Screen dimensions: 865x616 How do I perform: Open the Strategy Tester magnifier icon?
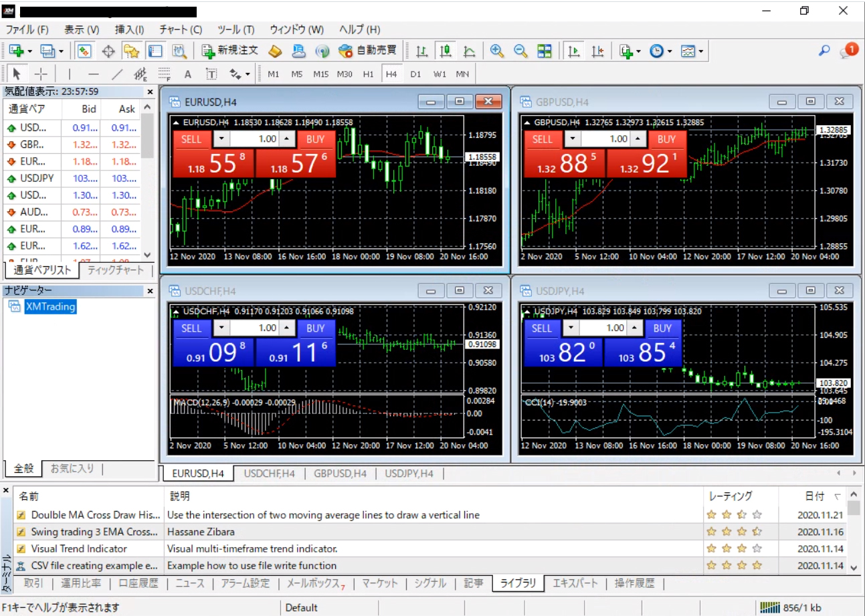pos(179,51)
